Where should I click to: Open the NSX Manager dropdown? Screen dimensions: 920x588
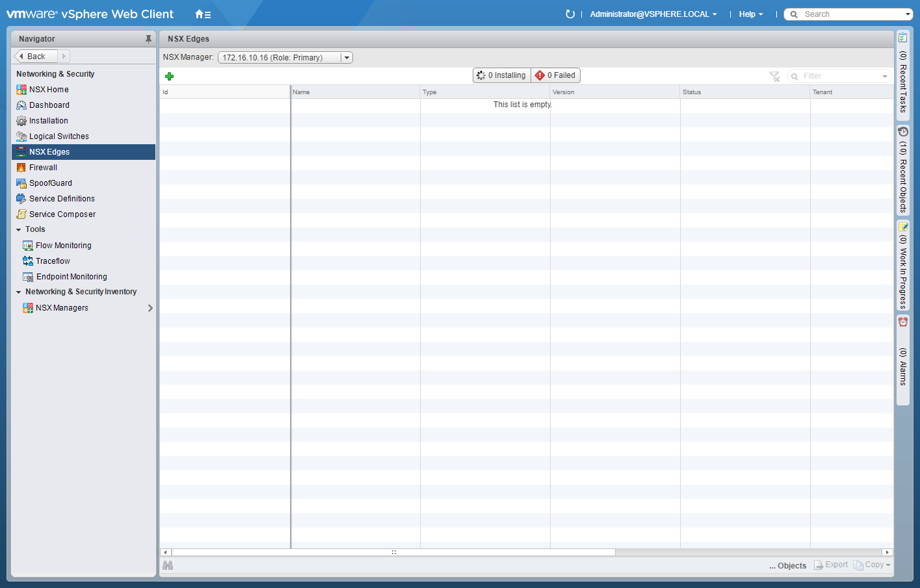[347, 58]
